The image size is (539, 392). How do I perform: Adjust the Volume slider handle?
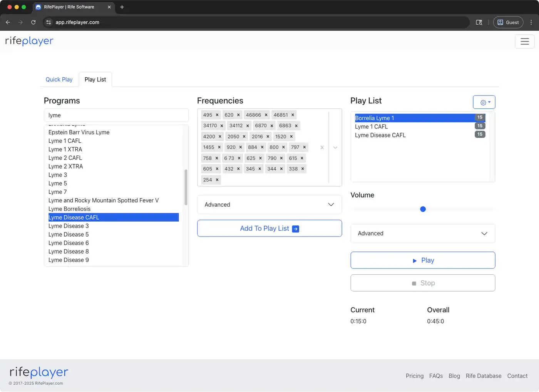(x=423, y=209)
